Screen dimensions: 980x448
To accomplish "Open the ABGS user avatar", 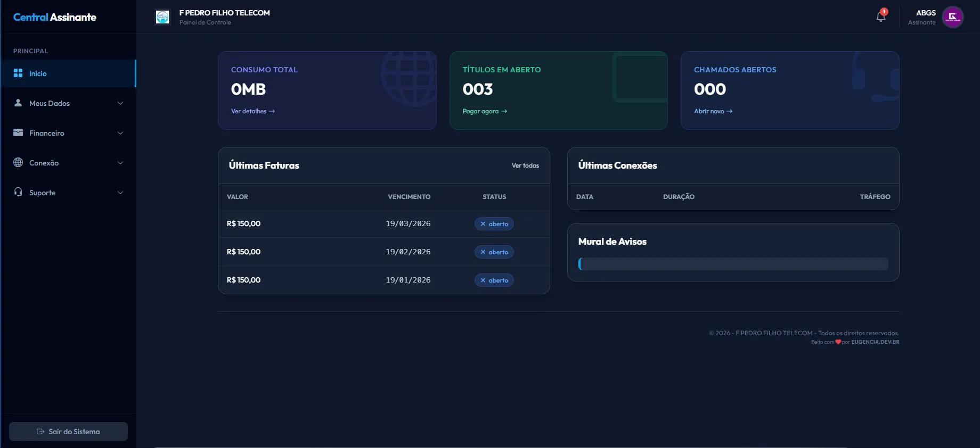I will (952, 17).
